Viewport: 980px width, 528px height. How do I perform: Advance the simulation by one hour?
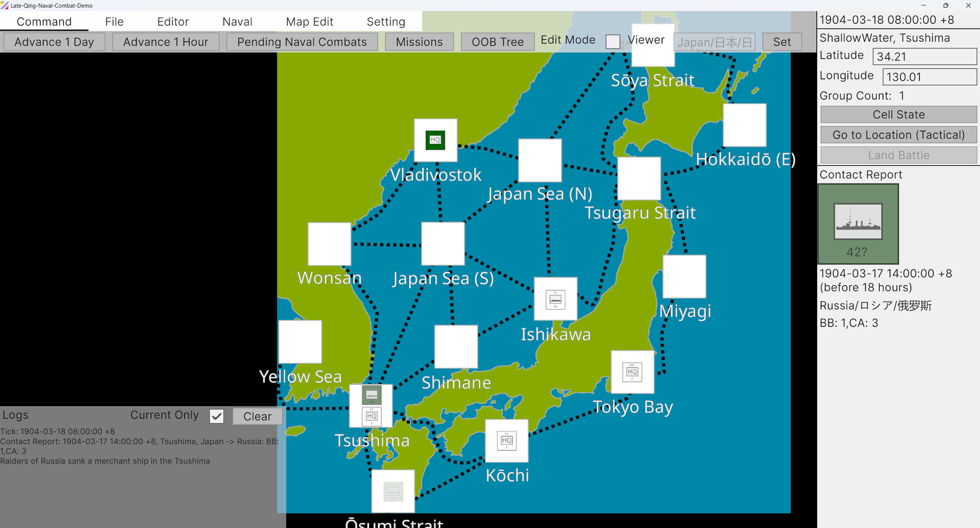[165, 41]
